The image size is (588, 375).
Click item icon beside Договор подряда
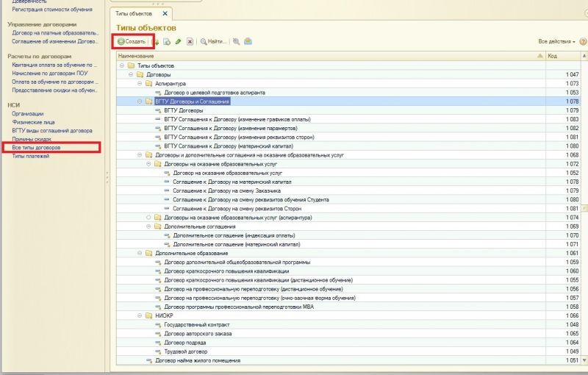coord(158,343)
